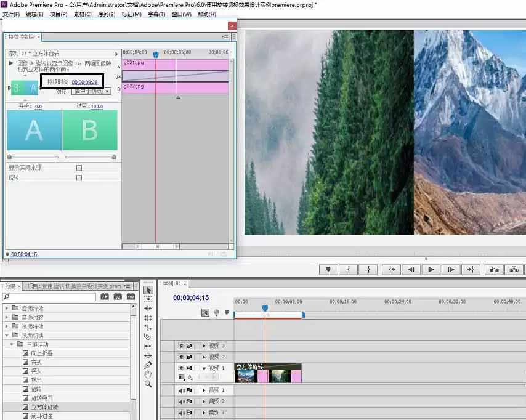The image size is (526, 420).
Task: Mute the 音频 1 track speaker
Action: point(182,390)
